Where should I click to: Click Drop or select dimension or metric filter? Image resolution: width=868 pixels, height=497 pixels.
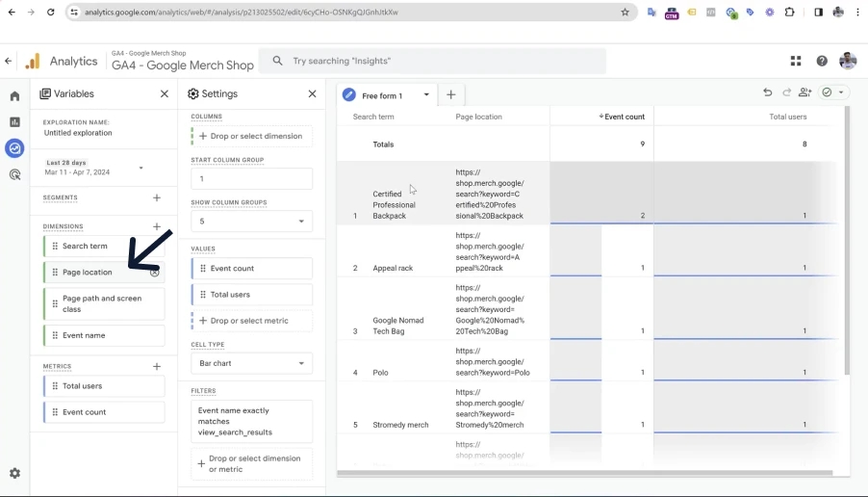pos(251,463)
